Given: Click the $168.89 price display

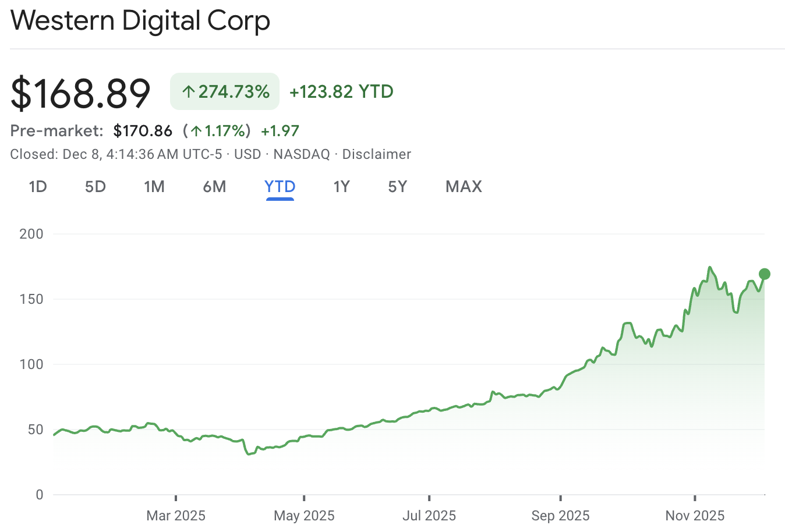Looking at the screenshot, I should pyautogui.click(x=80, y=91).
